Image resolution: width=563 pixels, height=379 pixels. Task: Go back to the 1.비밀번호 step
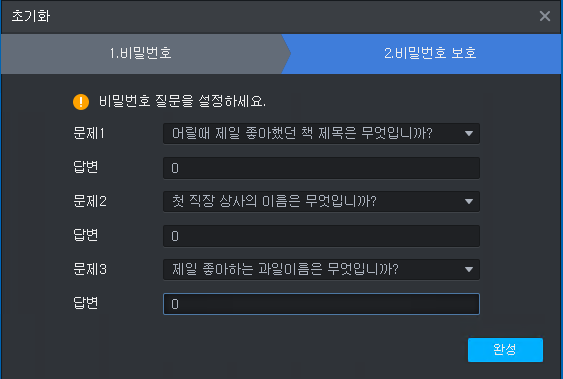pos(141,53)
